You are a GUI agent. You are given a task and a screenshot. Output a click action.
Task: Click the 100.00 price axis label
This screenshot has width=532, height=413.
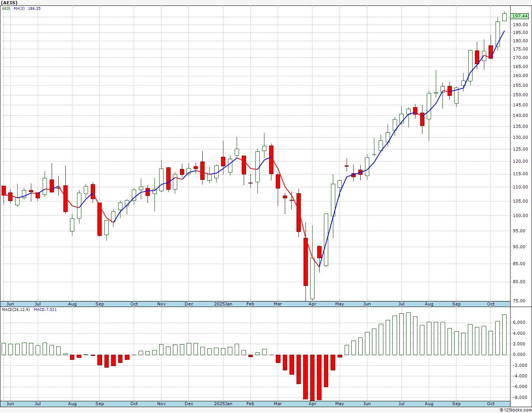521,215
